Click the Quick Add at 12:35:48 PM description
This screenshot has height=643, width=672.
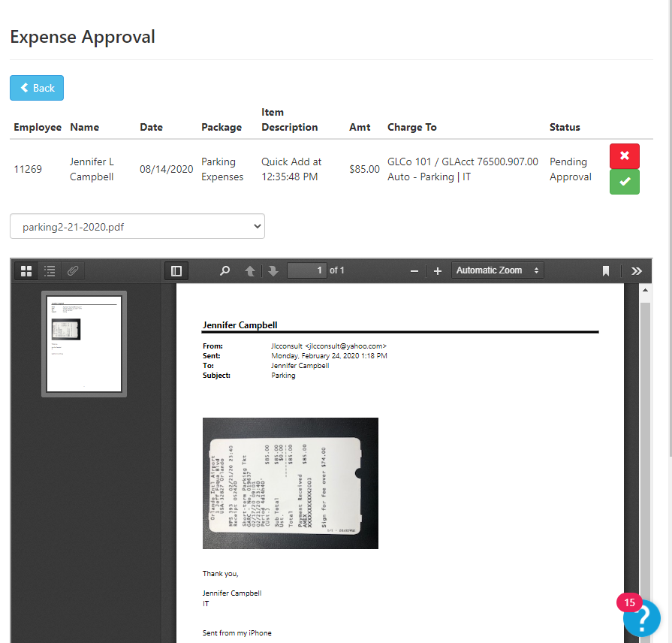coord(291,169)
